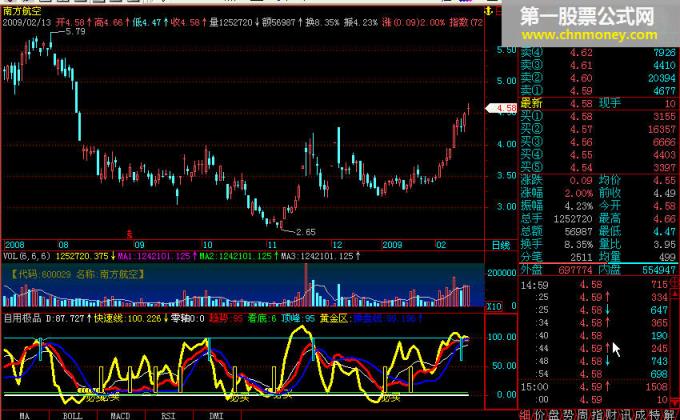680x420 pixels.
Task: Click the 2008 year label on time axis
Action: (14, 245)
